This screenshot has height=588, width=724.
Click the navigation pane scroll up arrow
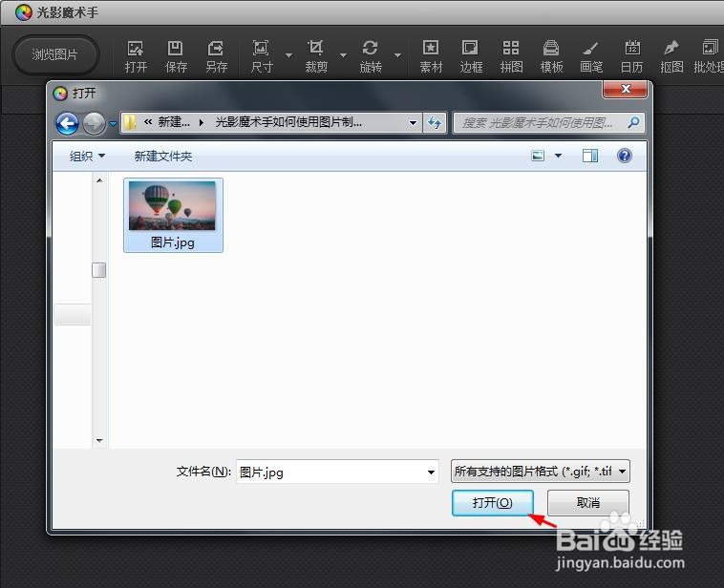pos(99,180)
